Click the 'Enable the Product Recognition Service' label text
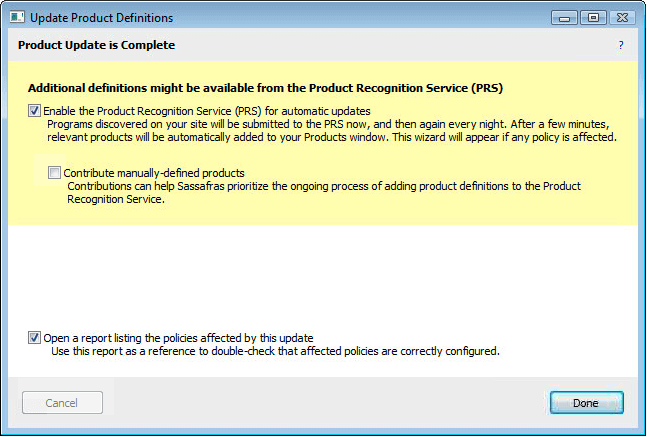 coord(207,110)
